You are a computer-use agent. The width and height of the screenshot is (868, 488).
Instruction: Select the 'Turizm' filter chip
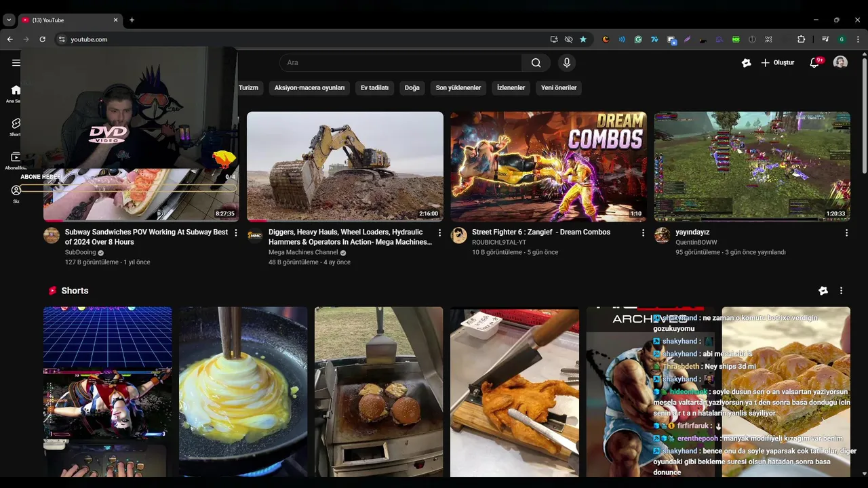click(x=248, y=87)
